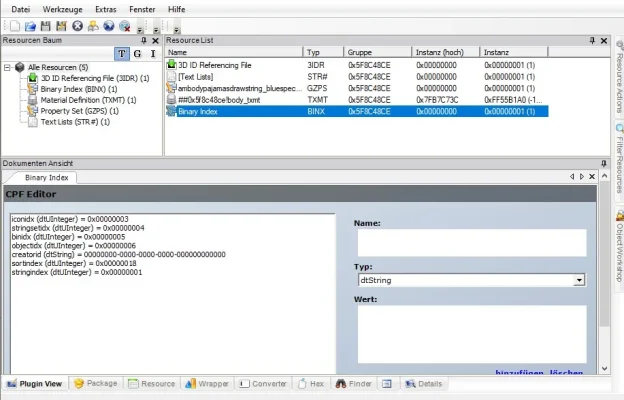Image resolution: width=624 pixels, height=400 pixels.
Task: Toggle the I (instance) tree grouping
Action: 153,54
